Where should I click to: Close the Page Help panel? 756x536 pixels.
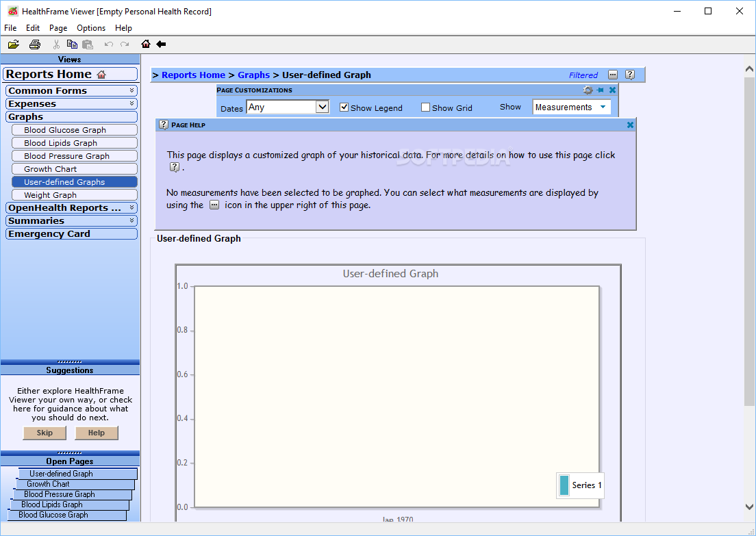pos(630,125)
